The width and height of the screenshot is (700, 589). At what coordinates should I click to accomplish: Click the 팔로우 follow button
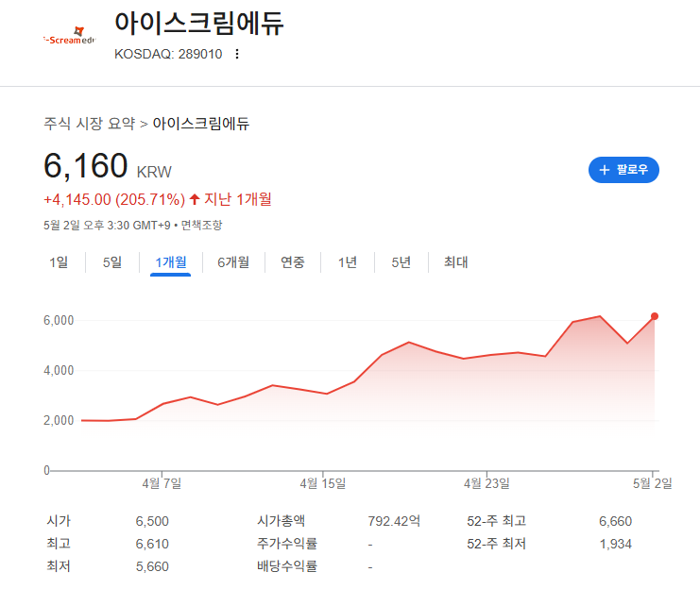coord(623,170)
